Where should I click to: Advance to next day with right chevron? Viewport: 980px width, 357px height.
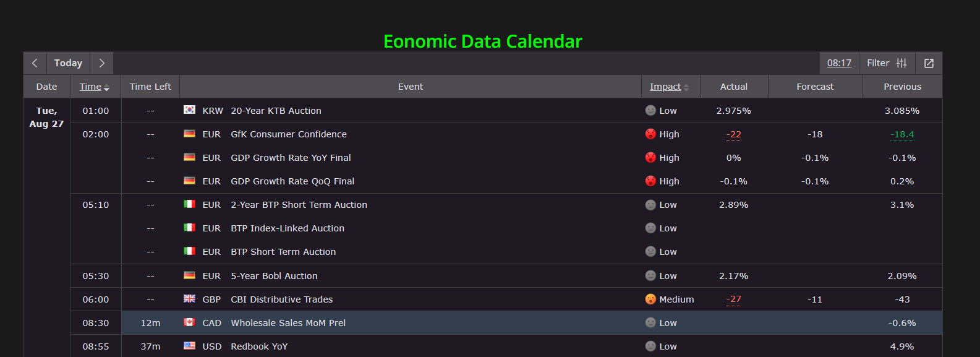coord(101,62)
